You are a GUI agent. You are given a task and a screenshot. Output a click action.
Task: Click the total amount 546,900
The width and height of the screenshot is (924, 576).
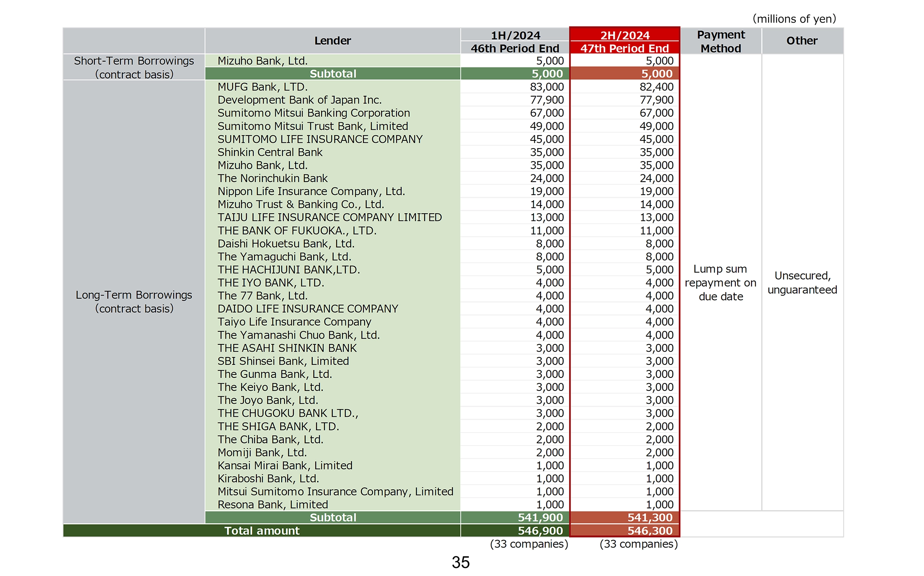[x=540, y=531]
